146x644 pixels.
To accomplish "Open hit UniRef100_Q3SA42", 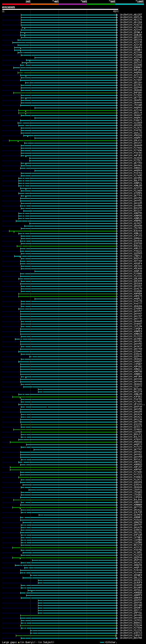I will 131,352.
